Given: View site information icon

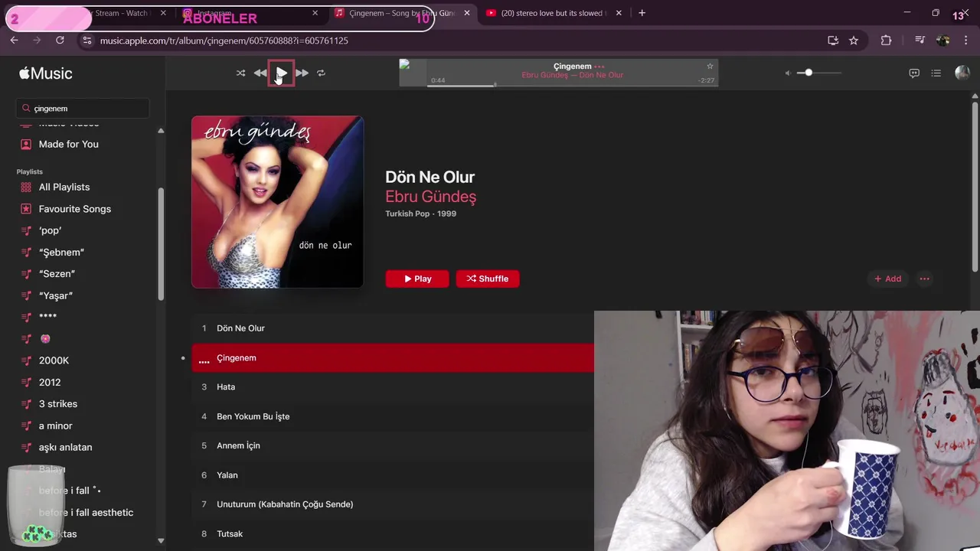Looking at the screenshot, I should click(x=87, y=41).
